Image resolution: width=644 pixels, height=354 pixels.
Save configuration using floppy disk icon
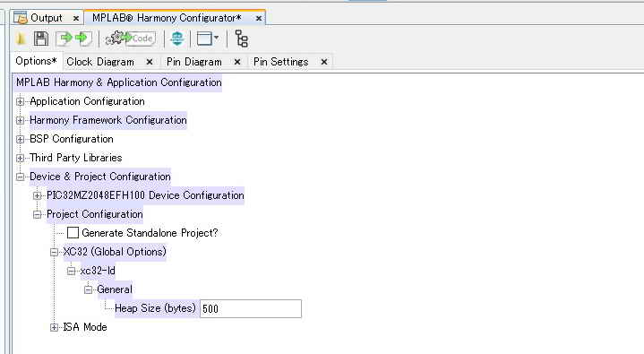pos(41,39)
